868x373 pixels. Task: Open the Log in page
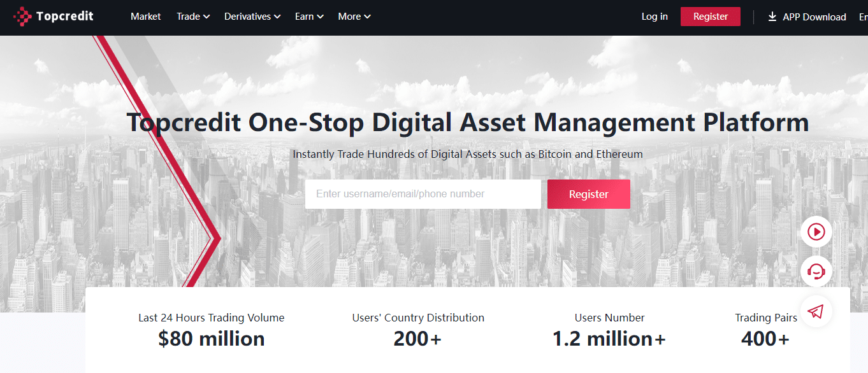[x=655, y=17]
